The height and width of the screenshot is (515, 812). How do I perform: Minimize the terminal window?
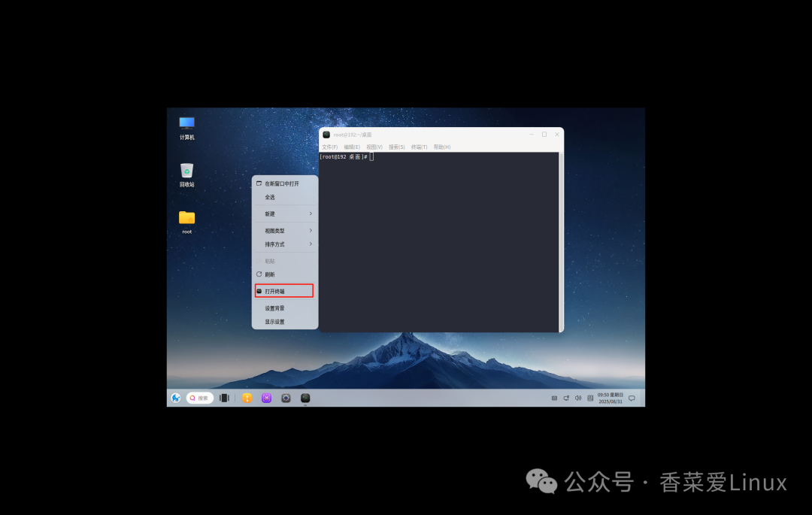click(532, 134)
